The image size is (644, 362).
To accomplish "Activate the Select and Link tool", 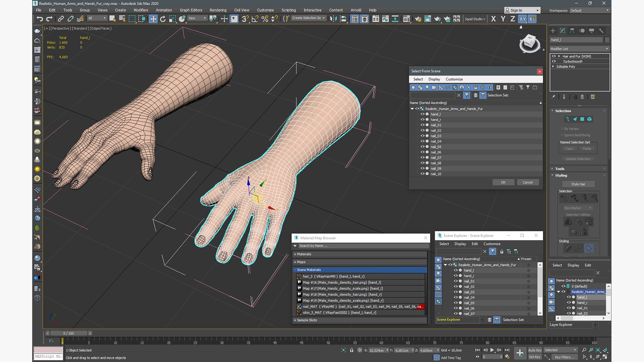I will tap(61, 19).
